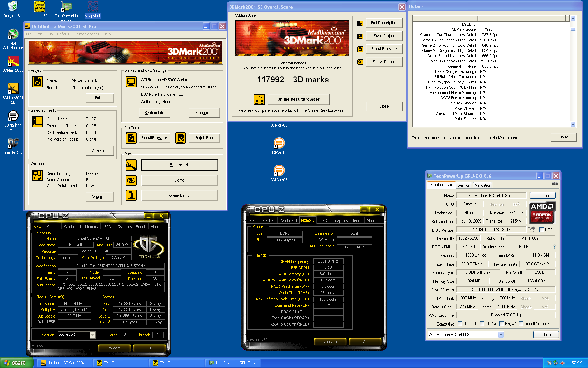Switch to TechPowerUp GPU-Z taskbar button
This screenshot has height=368, width=588.
(233, 363)
